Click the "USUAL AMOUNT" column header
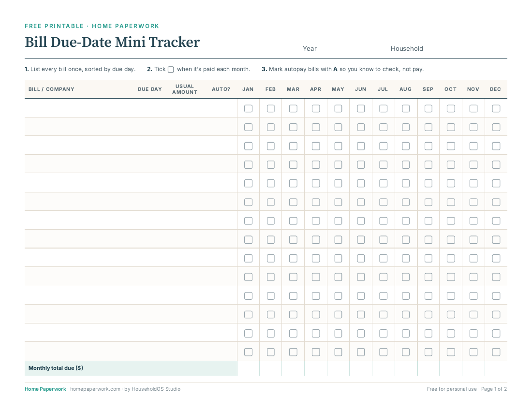The image size is (532, 411). 185,89
